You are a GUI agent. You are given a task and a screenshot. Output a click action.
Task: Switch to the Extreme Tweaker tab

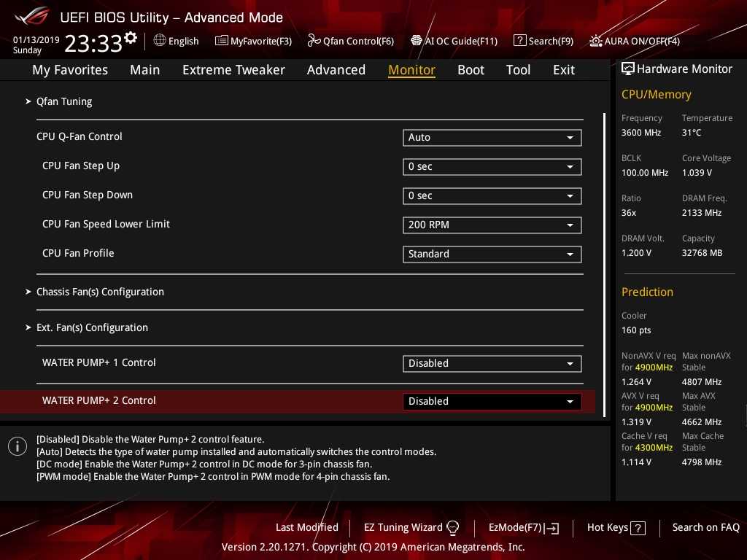(233, 70)
